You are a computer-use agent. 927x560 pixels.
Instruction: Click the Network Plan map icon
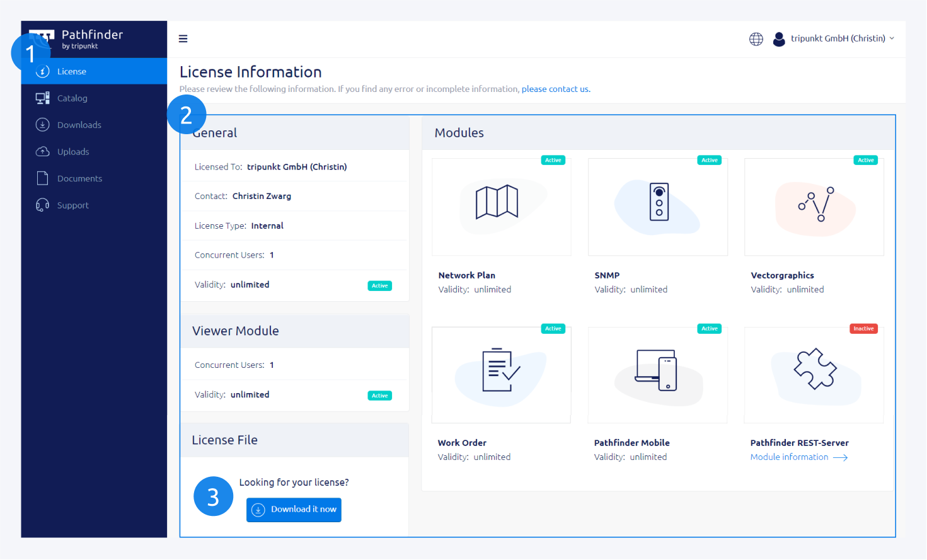pos(497,202)
